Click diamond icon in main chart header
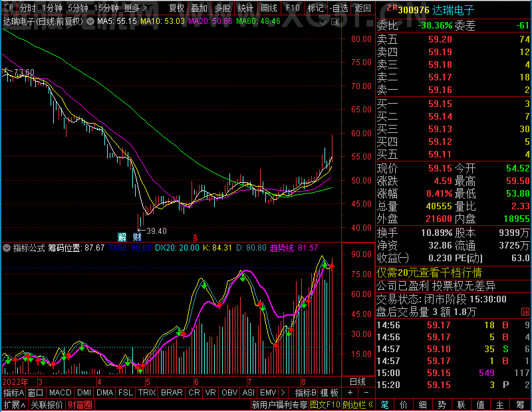This screenshot has height=412, width=532. pyautogui.click(x=323, y=22)
